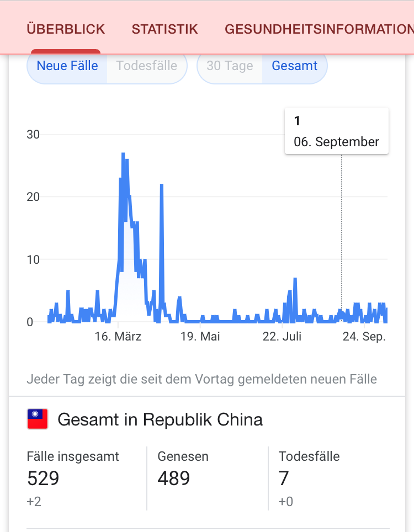Click the 24. Sep. axis label
The height and width of the screenshot is (532, 414).
[364, 336]
